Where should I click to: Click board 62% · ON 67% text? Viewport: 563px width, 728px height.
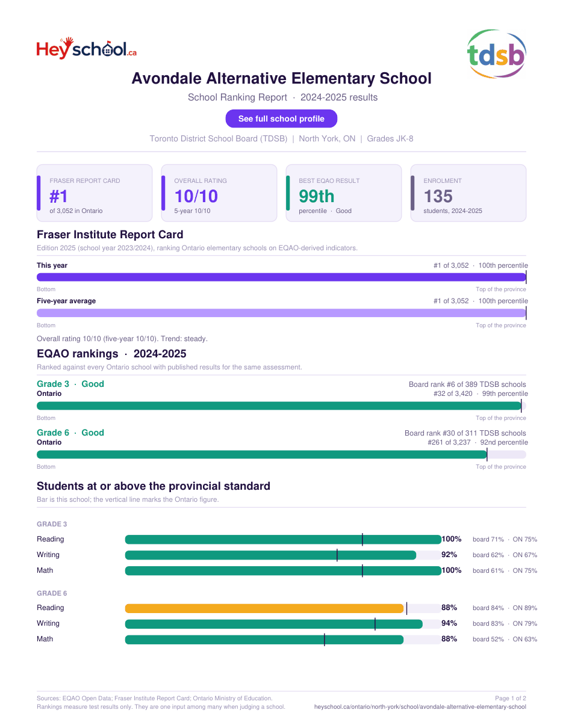pos(505,555)
